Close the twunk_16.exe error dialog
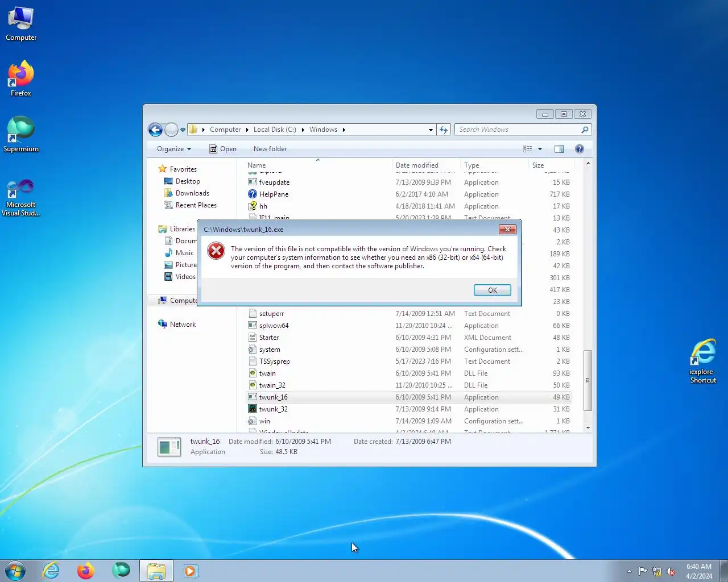This screenshot has height=582, width=728. click(x=507, y=229)
